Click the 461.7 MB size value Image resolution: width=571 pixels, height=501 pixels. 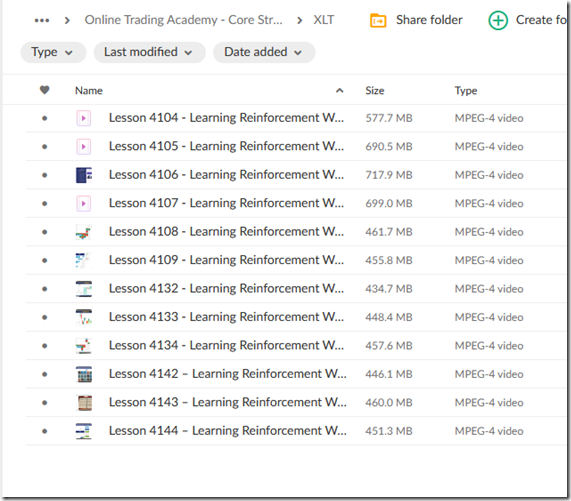(x=389, y=232)
